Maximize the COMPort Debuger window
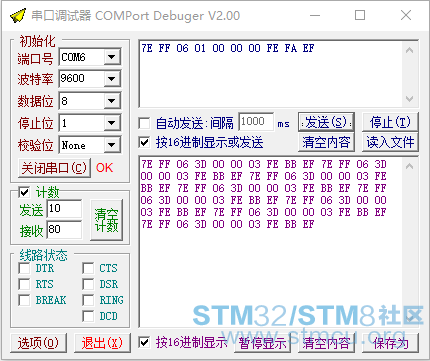430x361 pixels. coord(360,15)
